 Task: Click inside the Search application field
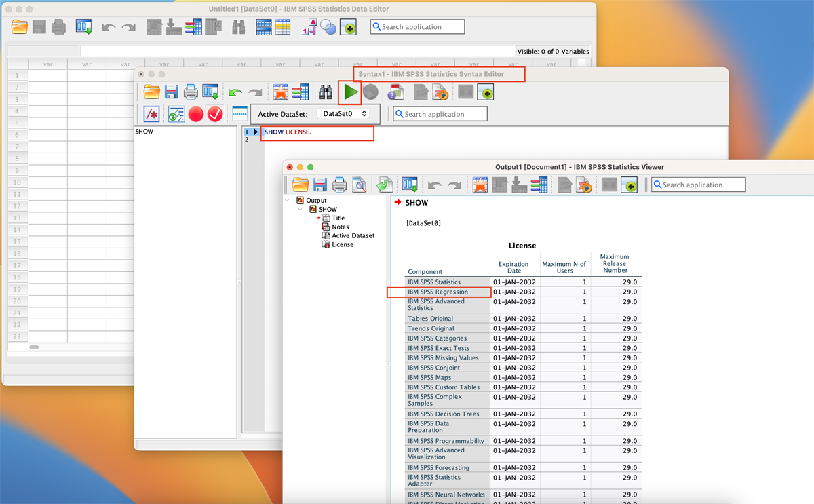point(697,184)
